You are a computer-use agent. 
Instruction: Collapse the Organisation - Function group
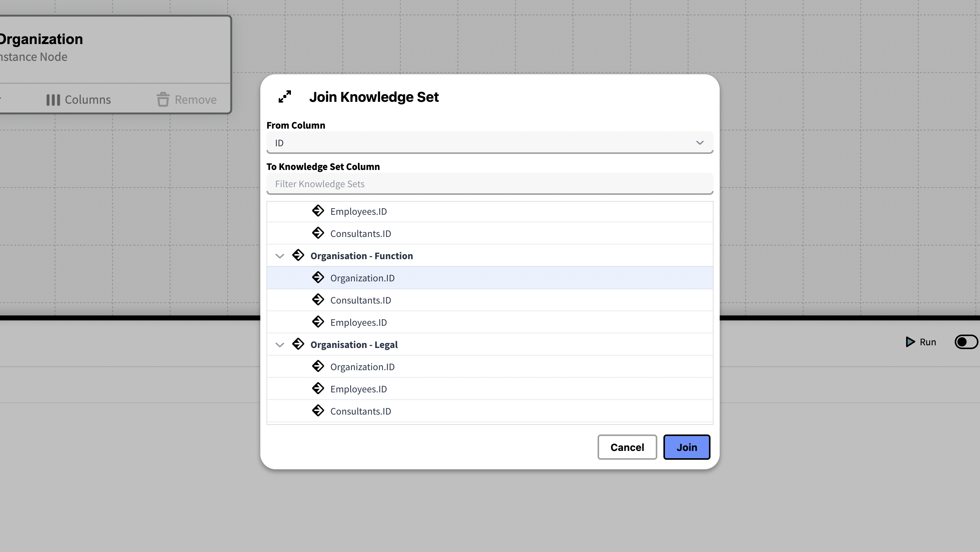280,256
